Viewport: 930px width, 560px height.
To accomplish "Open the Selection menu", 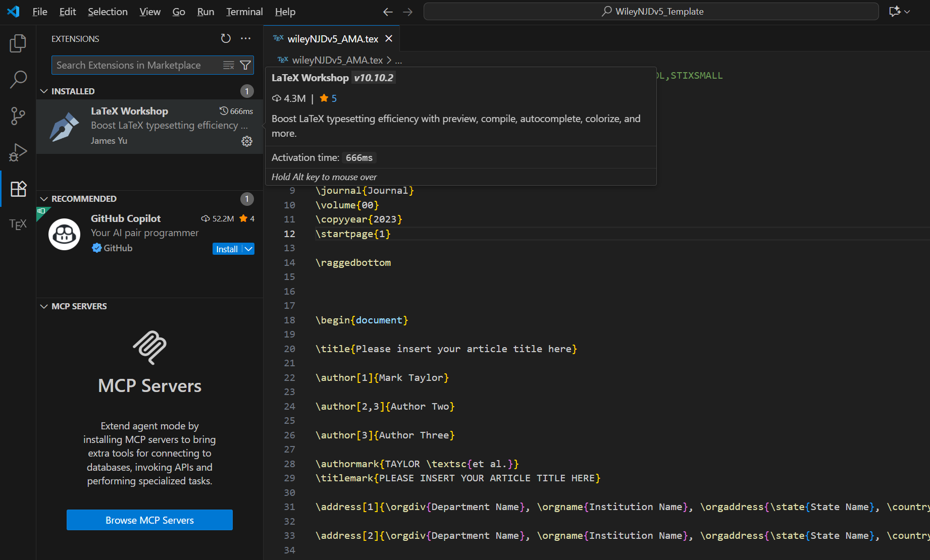I will click(108, 12).
